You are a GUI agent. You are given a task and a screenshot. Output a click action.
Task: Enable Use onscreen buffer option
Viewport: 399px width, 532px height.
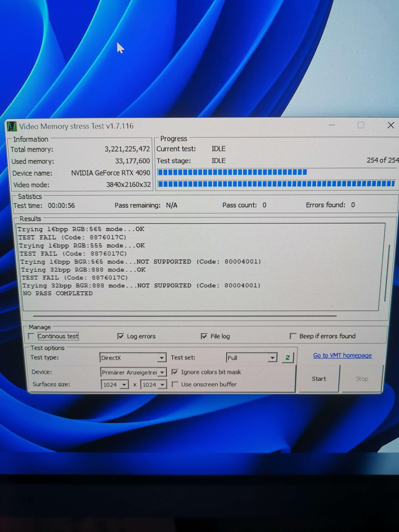click(175, 384)
